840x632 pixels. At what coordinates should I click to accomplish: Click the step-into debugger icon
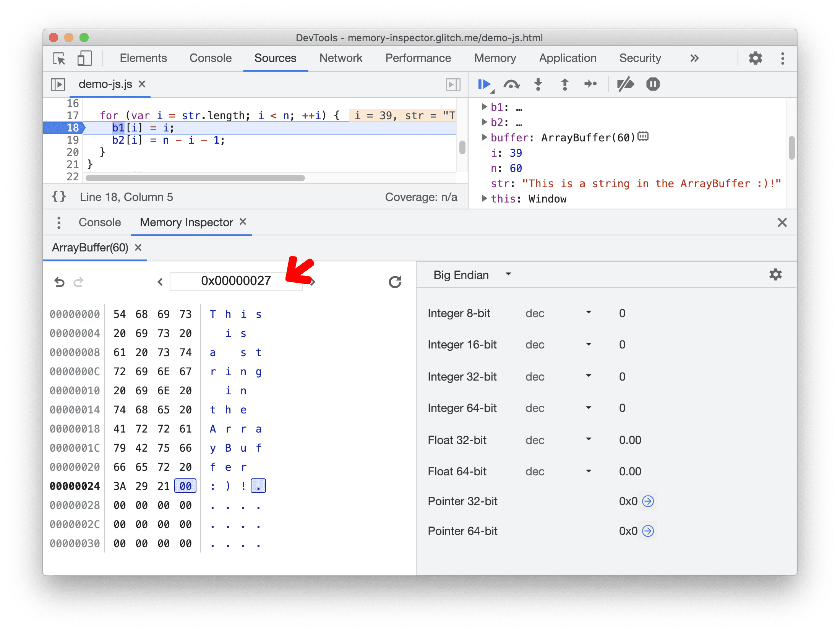pos(538,85)
